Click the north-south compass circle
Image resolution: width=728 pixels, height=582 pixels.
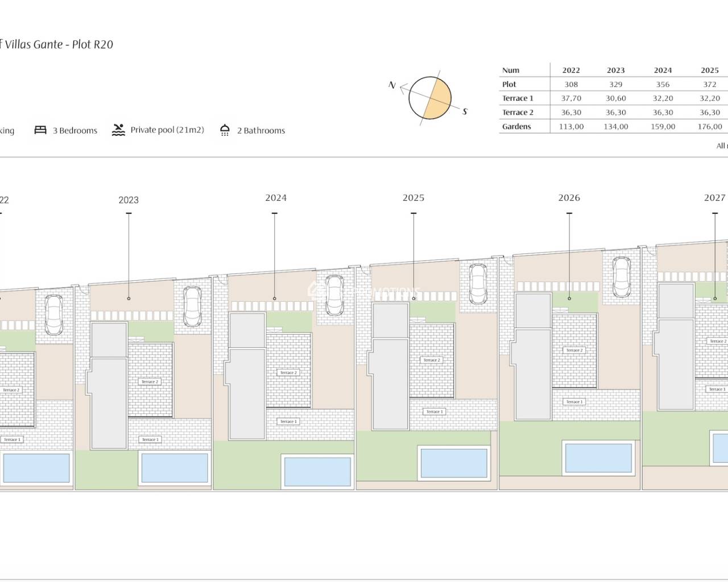pyautogui.click(x=429, y=98)
